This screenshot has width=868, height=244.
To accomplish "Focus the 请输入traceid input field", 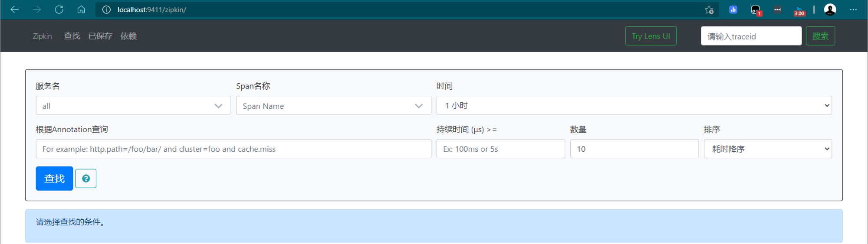I will [x=751, y=36].
